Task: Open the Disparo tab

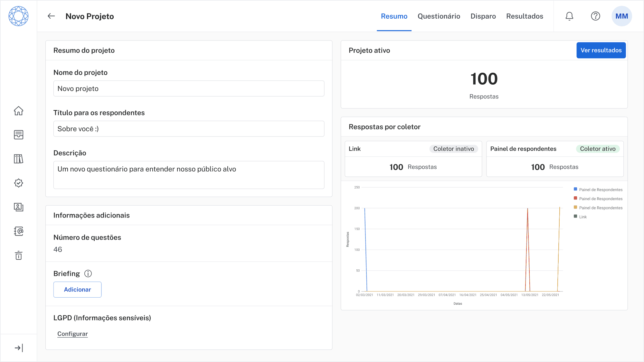Action: [483, 16]
